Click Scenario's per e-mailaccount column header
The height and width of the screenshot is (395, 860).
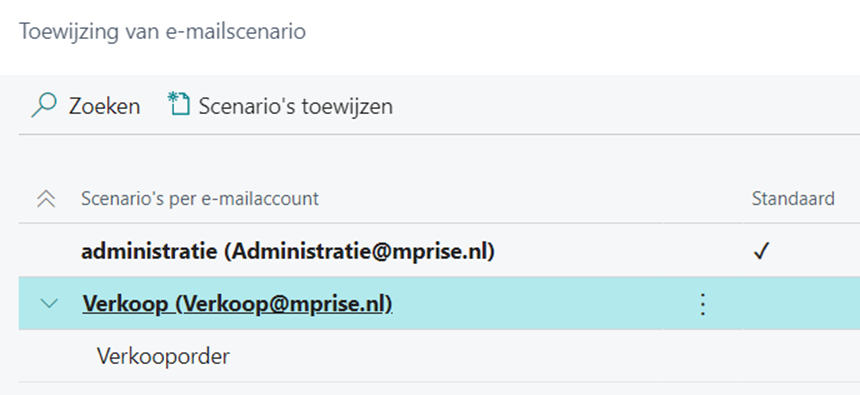point(200,199)
